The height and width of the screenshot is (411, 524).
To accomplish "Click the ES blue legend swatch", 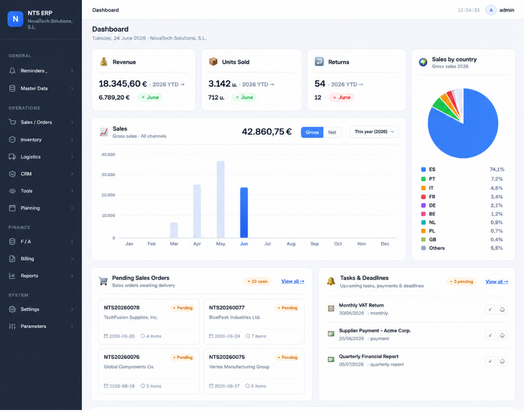I will pos(423,169).
